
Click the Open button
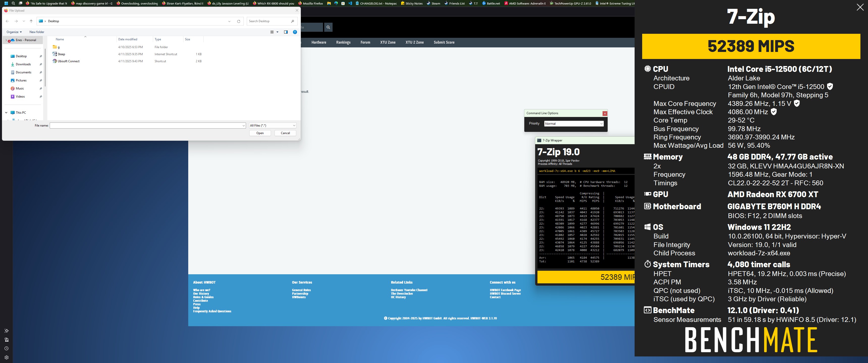click(x=260, y=133)
